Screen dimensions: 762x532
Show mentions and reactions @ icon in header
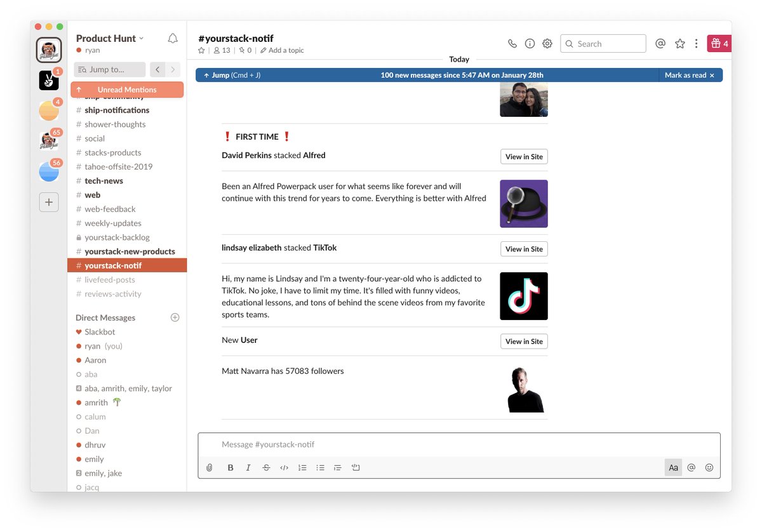coord(660,44)
